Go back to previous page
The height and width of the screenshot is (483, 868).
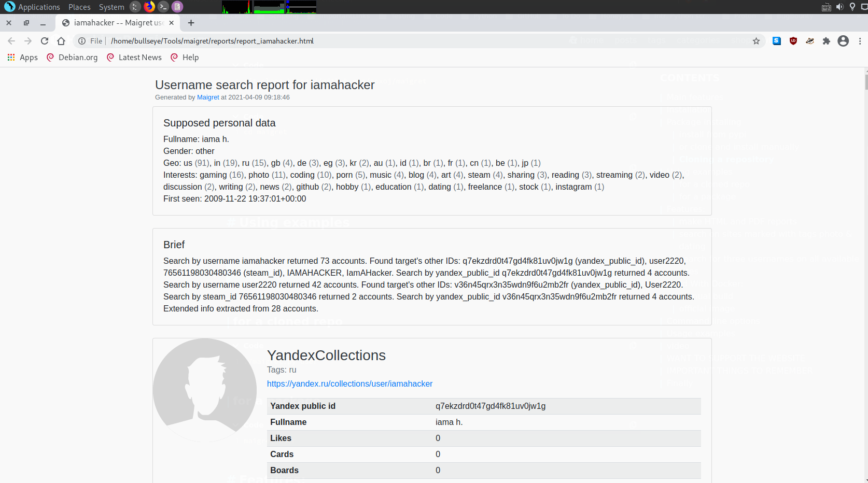pos(11,41)
